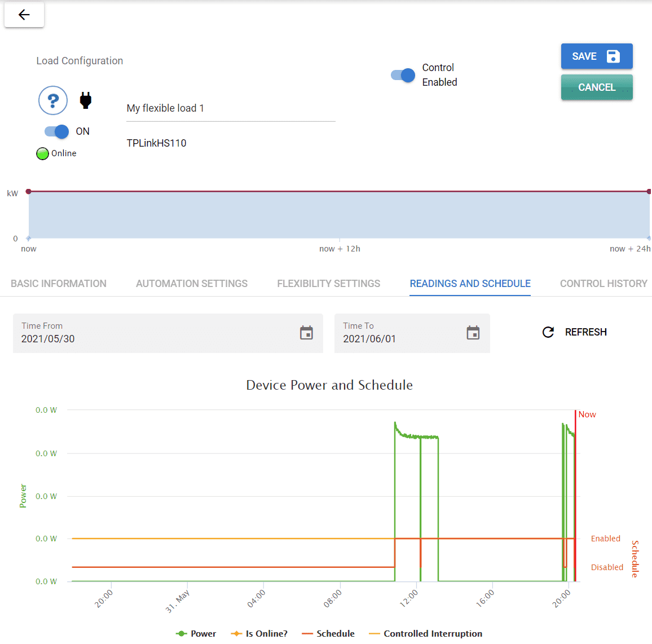The image size is (652, 644).
Task: Click the plug device type icon
Action: [x=85, y=100]
